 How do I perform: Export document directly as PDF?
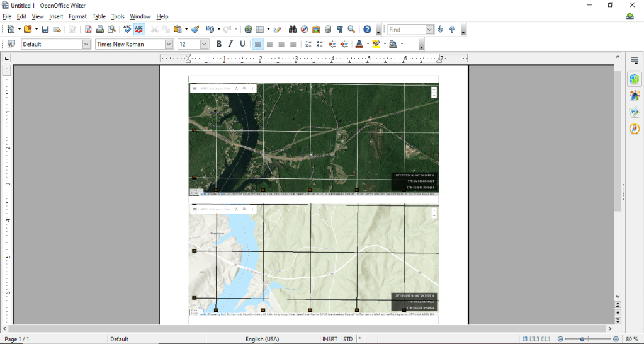coord(88,30)
